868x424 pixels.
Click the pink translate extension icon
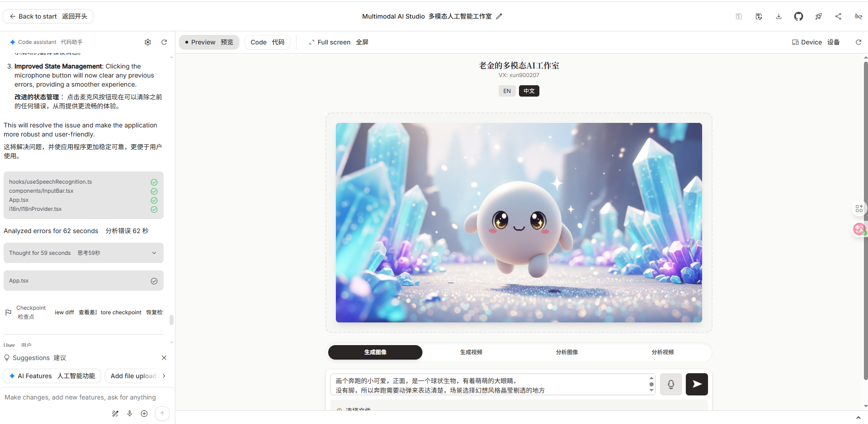click(x=859, y=229)
